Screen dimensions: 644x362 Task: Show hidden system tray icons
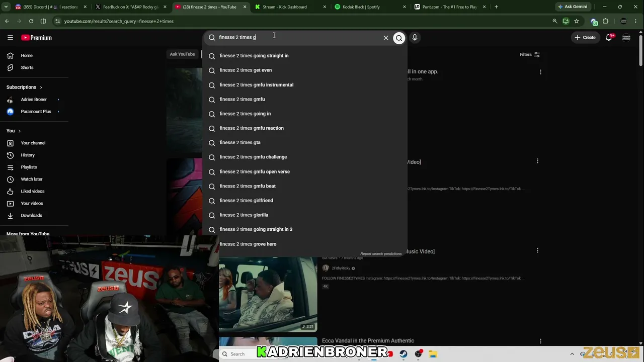[x=572, y=354]
